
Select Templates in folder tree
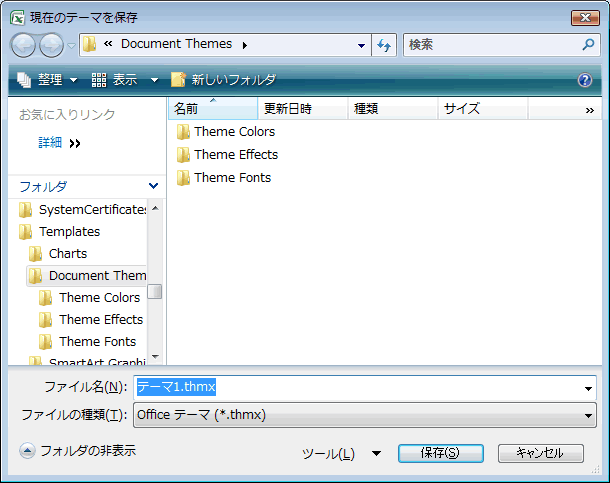(x=60, y=231)
